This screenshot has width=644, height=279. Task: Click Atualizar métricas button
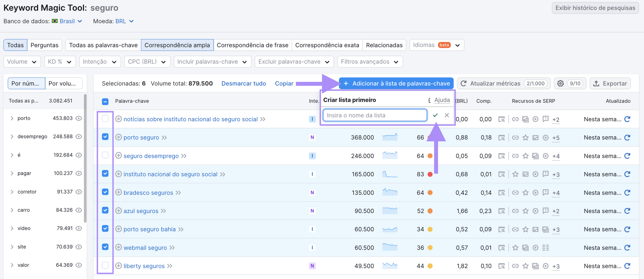click(504, 84)
